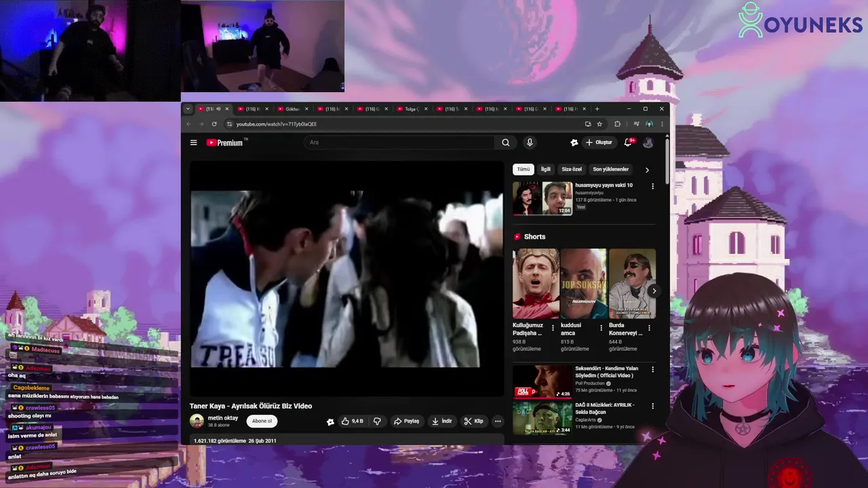Open more actions ellipsis under the video

coord(498,421)
